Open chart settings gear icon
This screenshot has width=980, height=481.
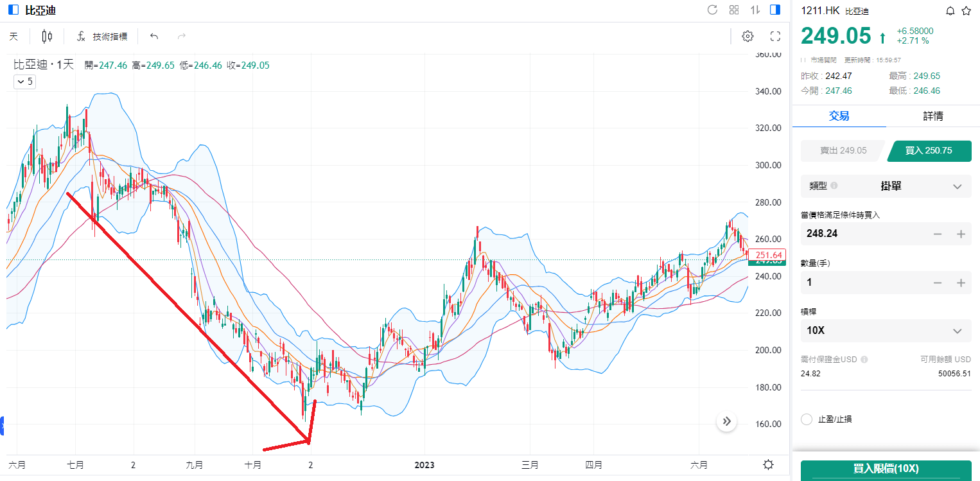748,37
